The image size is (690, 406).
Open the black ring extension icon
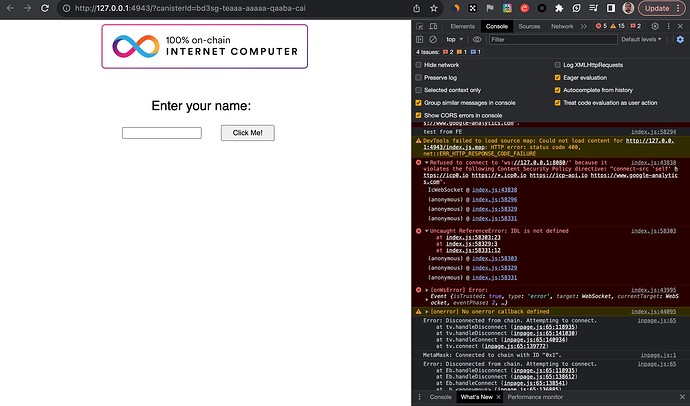[542, 8]
